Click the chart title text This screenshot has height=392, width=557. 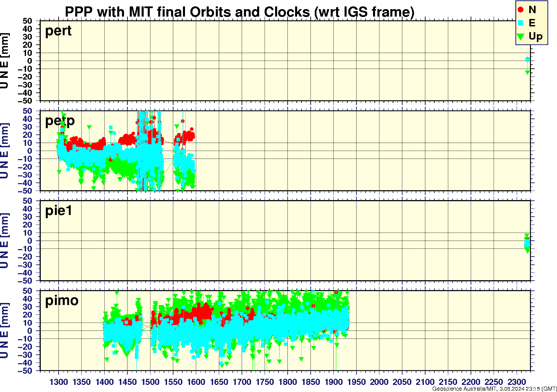click(x=240, y=12)
